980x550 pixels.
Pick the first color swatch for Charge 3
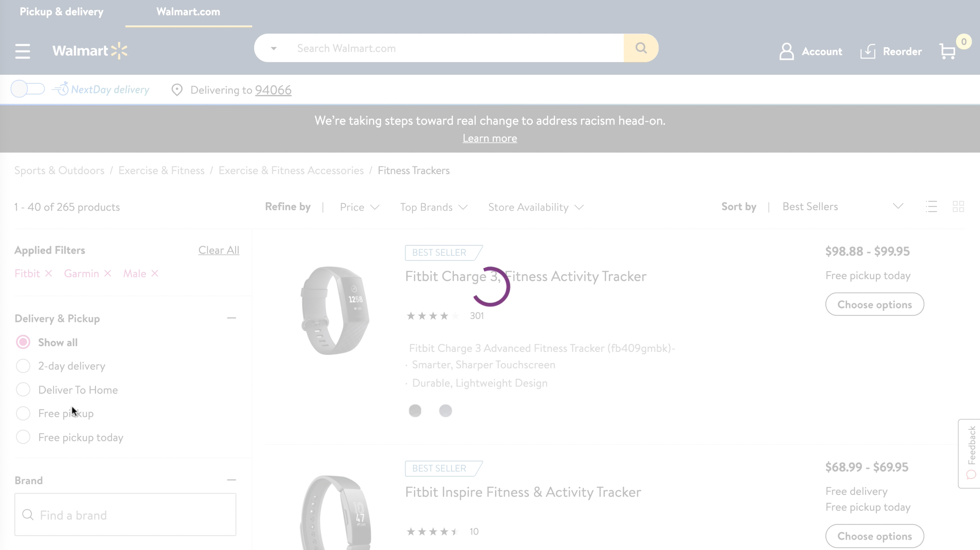[x=415, y=411]
